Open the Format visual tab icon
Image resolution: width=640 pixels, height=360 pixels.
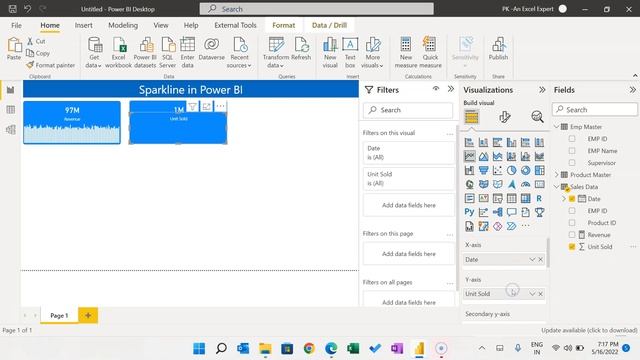pyautogui.click(x=504, y=117)
